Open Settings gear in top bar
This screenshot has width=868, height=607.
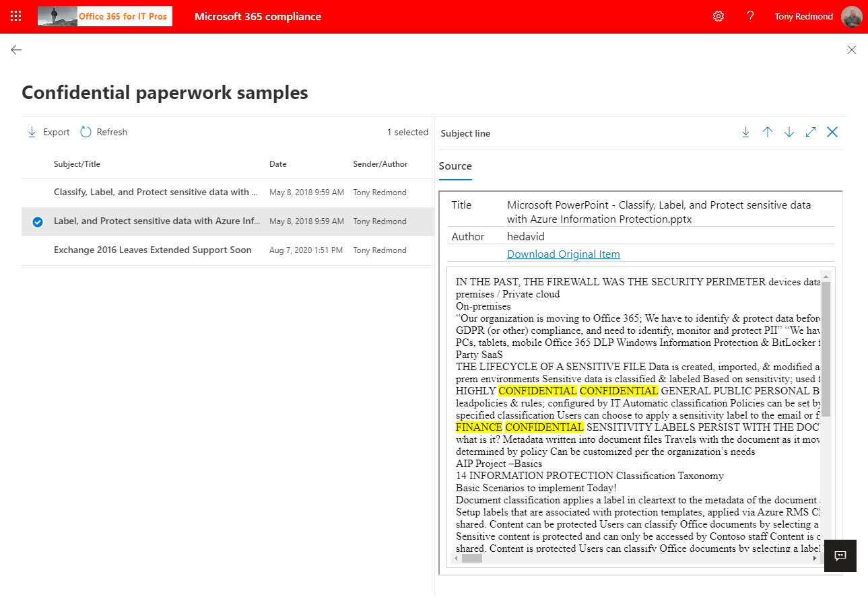719,16
